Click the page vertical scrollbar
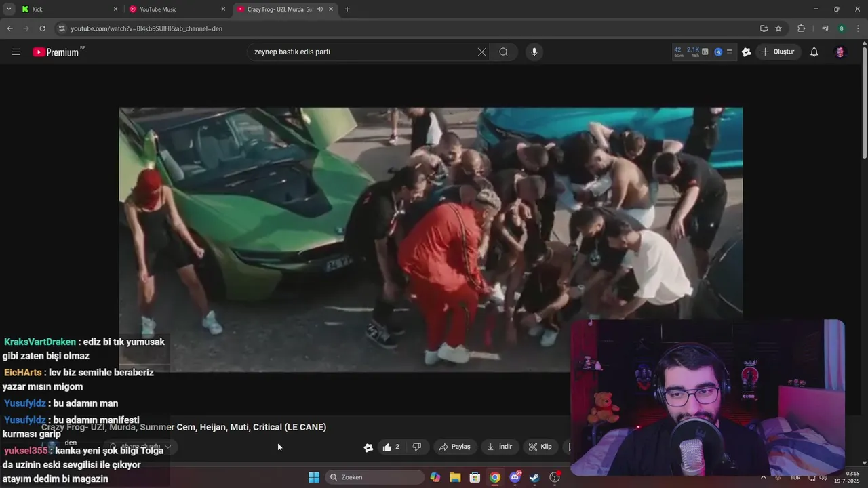 [x=864, y=102]
